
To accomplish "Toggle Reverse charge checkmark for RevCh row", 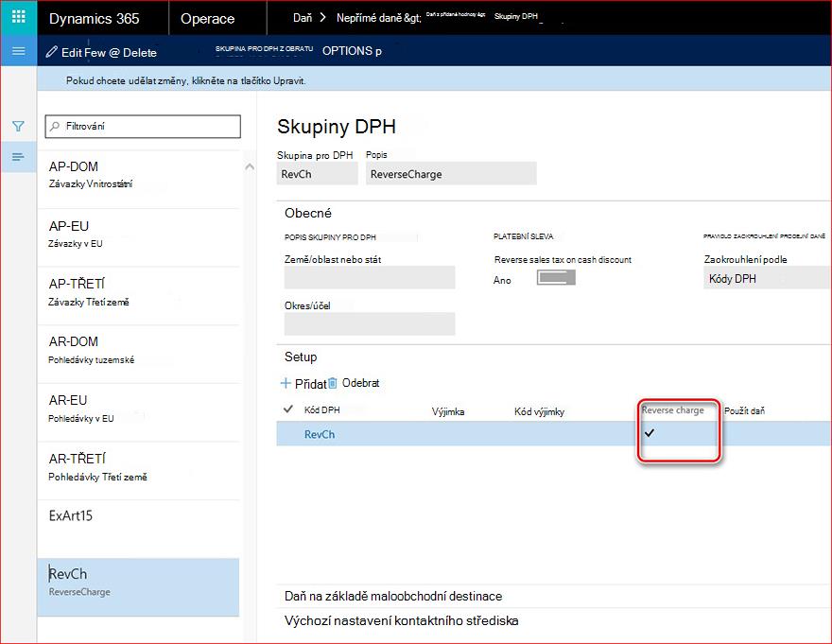I will pyautogui.click(x=650, y=433).
